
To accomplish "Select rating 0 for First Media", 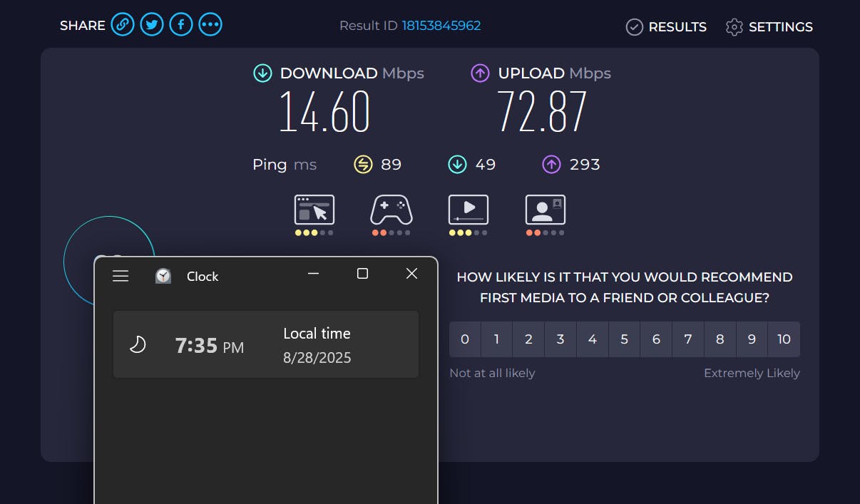I will click(465, 339).
